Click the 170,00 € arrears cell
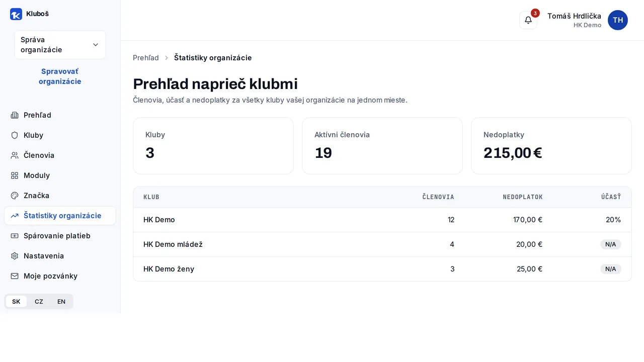The width and height of the screenshot is (644, 362). tap(528, 220)
